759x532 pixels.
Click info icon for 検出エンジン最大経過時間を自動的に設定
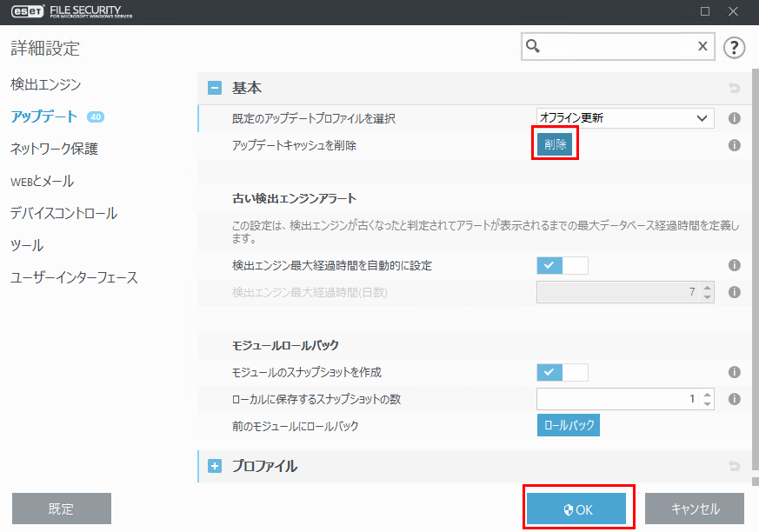[734, 265]
